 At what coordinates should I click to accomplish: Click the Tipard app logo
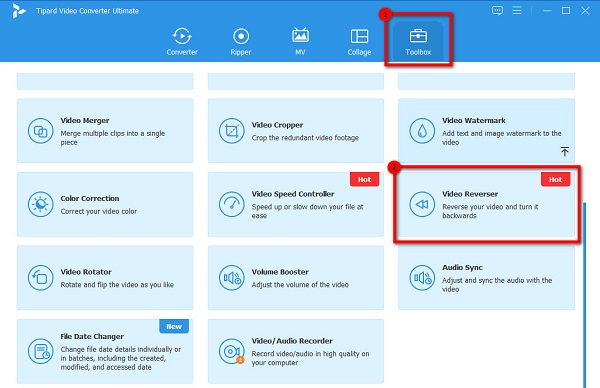18,11
